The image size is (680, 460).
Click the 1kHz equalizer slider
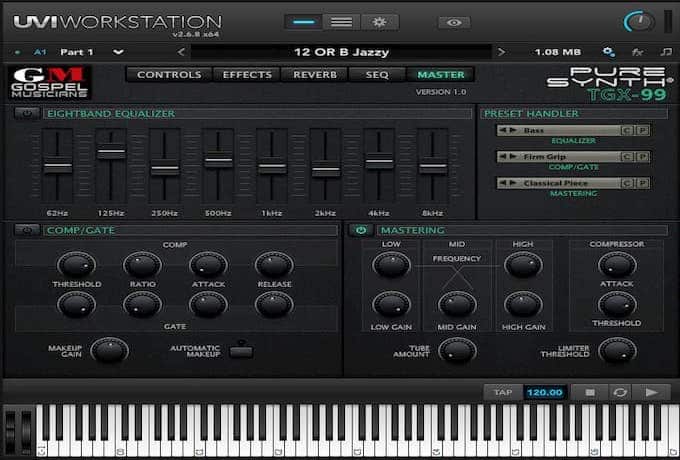coord(272,167)
